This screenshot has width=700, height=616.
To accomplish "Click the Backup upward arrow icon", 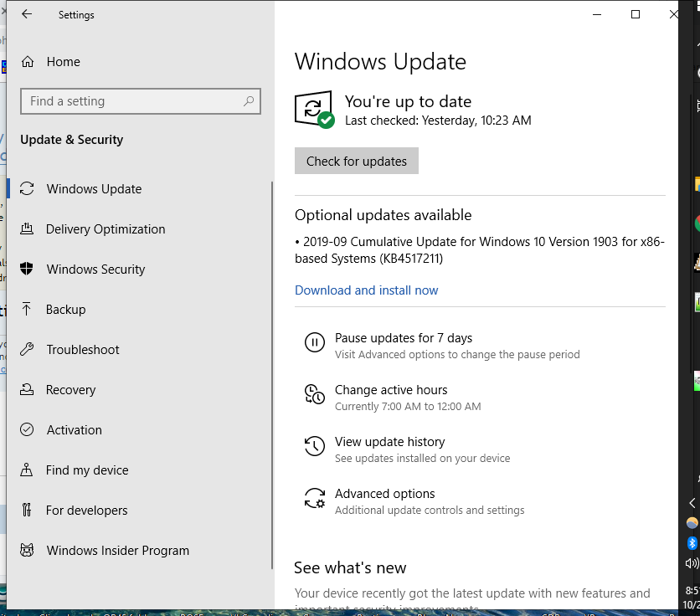I will pyautogui.click(x=27, y=309).
